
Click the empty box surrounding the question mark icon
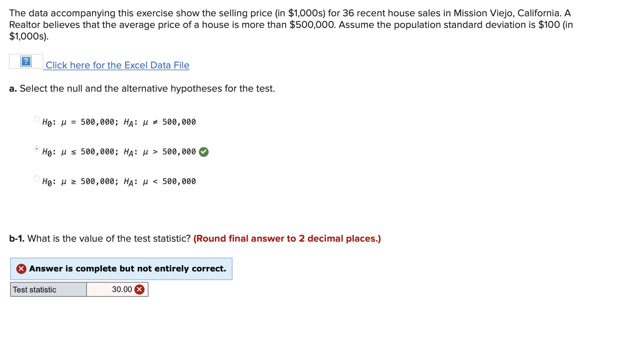(x=26, y=61)
